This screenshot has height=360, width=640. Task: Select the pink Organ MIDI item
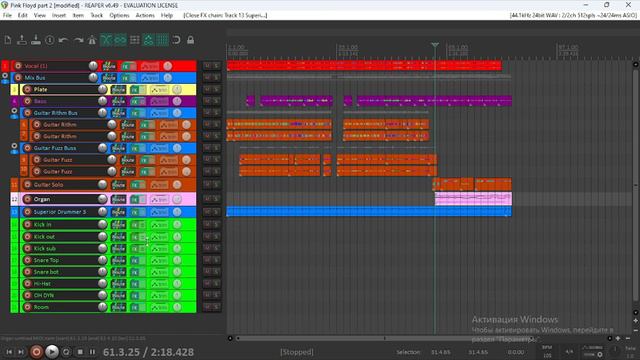[x=473, y=199]
